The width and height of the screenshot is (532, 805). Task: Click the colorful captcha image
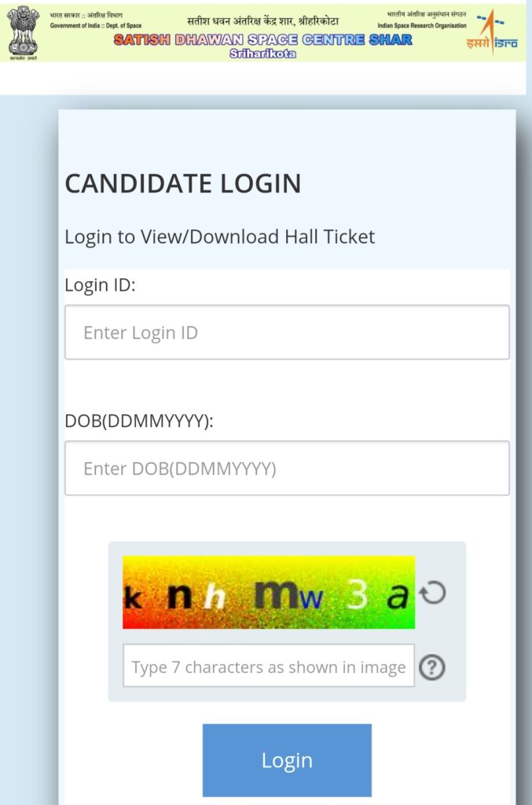click(268, 593)
